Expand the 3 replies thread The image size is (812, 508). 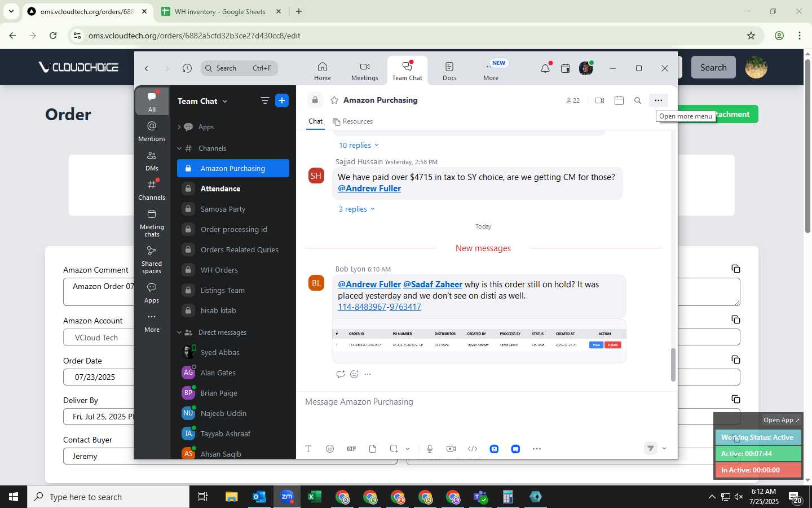(356, 209)
